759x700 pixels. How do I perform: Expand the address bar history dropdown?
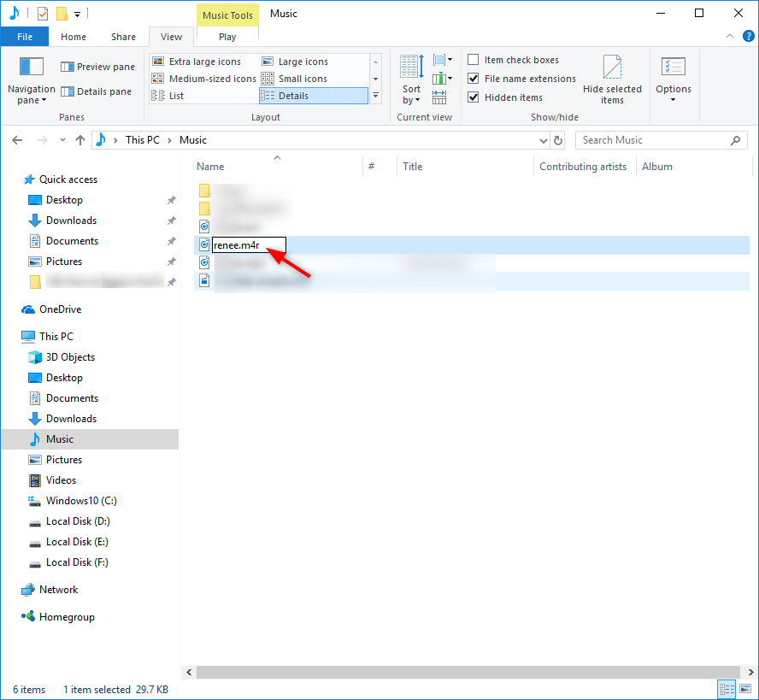click(x=543, y=140)
